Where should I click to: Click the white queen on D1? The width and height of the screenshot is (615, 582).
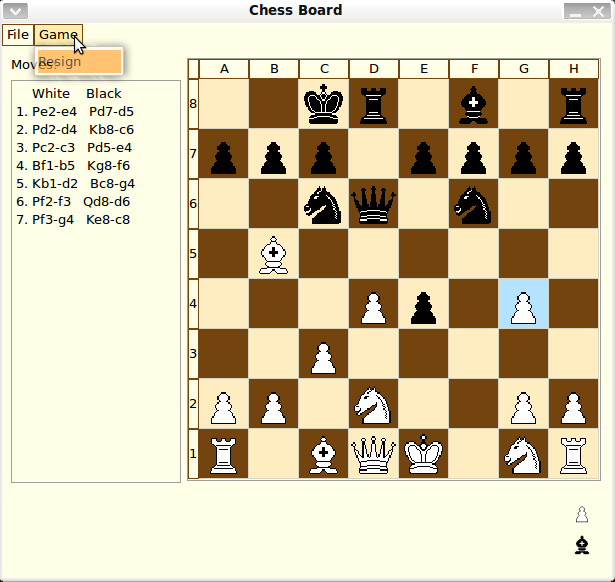[x=374, y=454]
